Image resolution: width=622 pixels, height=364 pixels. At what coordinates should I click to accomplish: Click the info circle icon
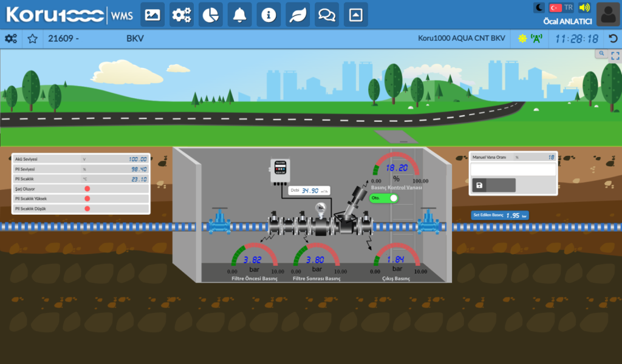coord(268,15)
